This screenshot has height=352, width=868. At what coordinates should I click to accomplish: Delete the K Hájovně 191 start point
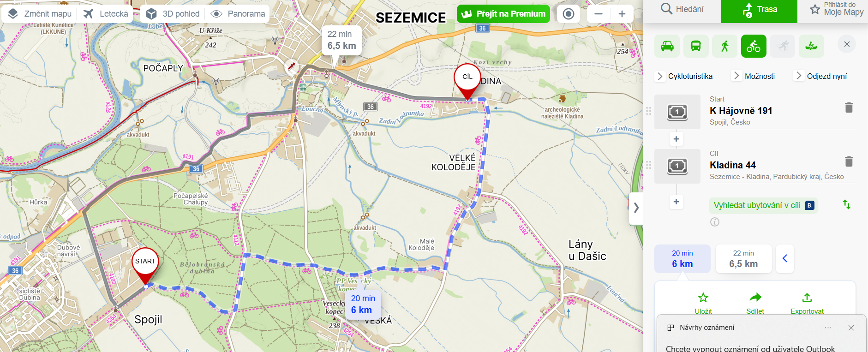[x=849, y=107]
